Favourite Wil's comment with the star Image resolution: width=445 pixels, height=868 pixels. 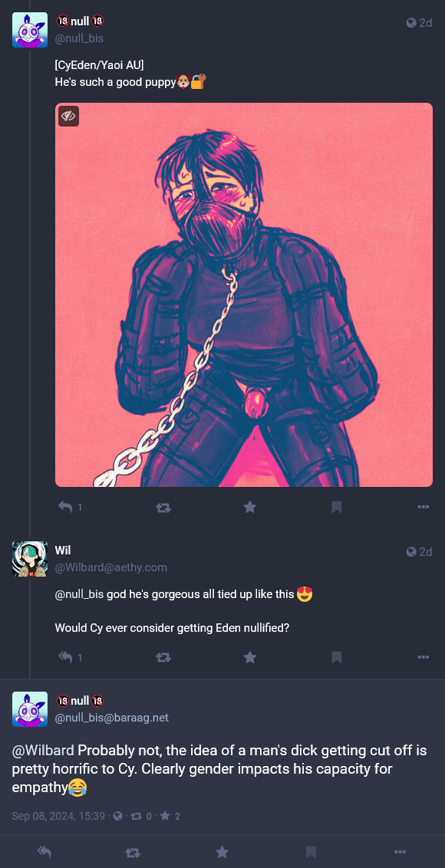pyautogui.click(x=250, y=657)
